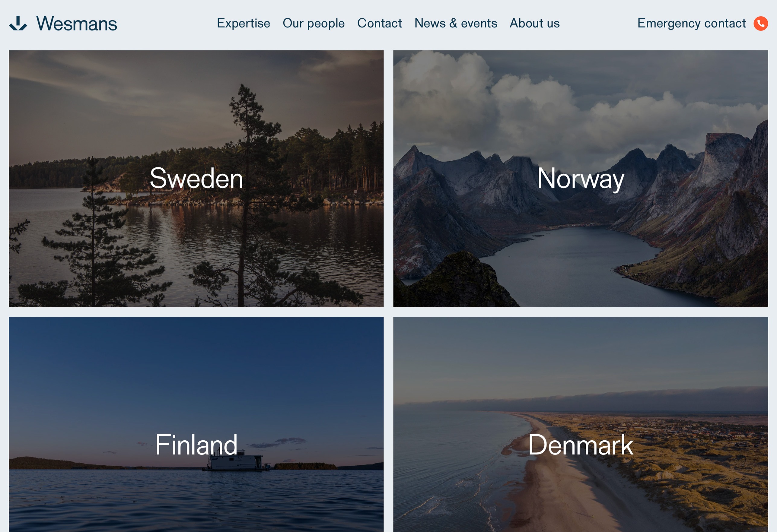Select the Sweden heading text
This screenshot has height=532, width=777.
pos(196,179)
